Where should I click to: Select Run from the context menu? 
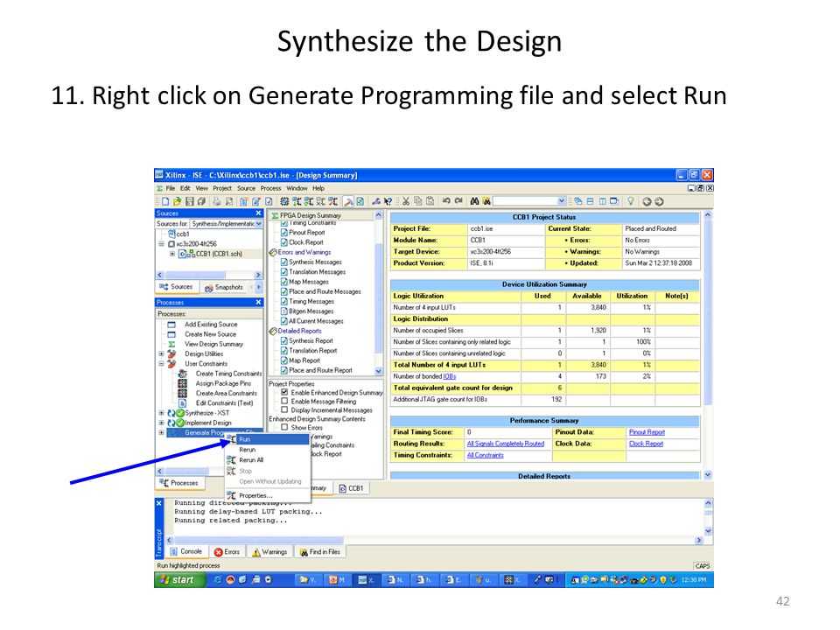pyautogui.click(x=267, y=439)
